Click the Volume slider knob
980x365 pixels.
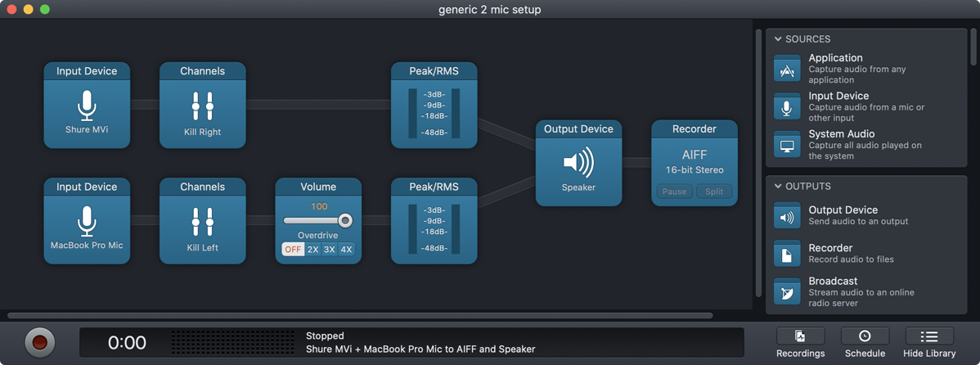pos(345,220)
